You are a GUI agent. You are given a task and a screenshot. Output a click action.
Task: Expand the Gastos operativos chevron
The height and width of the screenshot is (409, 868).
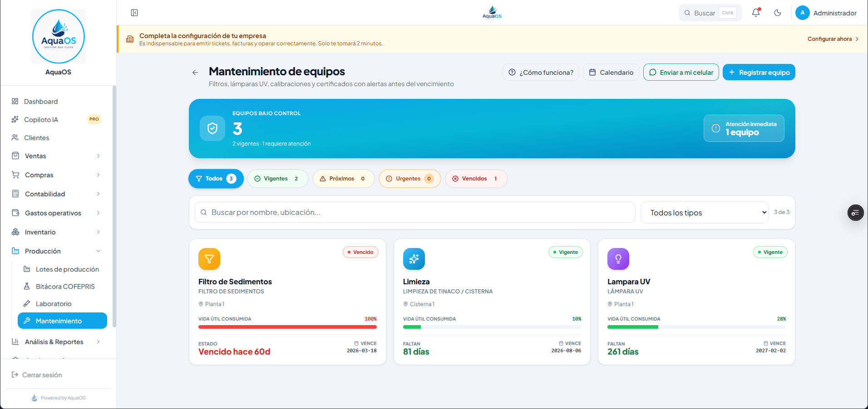click(x=98, y=213)
